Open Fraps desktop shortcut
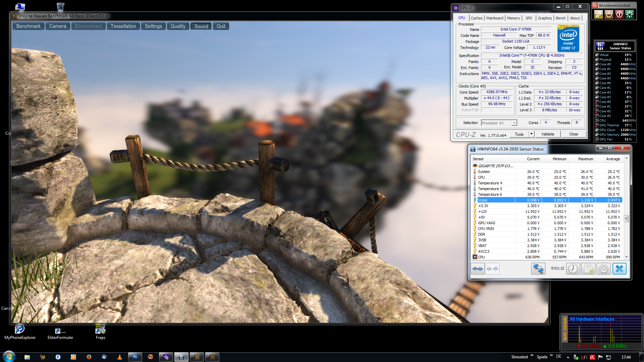The width and height of the screenshot is (644, 362). tap(100, 331)
